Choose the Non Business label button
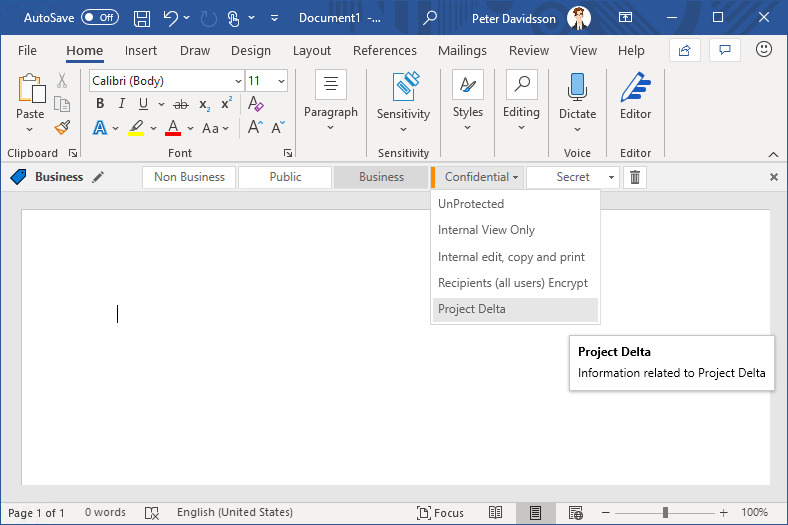This screenshot has width=788, height=525. pos(188,177)
